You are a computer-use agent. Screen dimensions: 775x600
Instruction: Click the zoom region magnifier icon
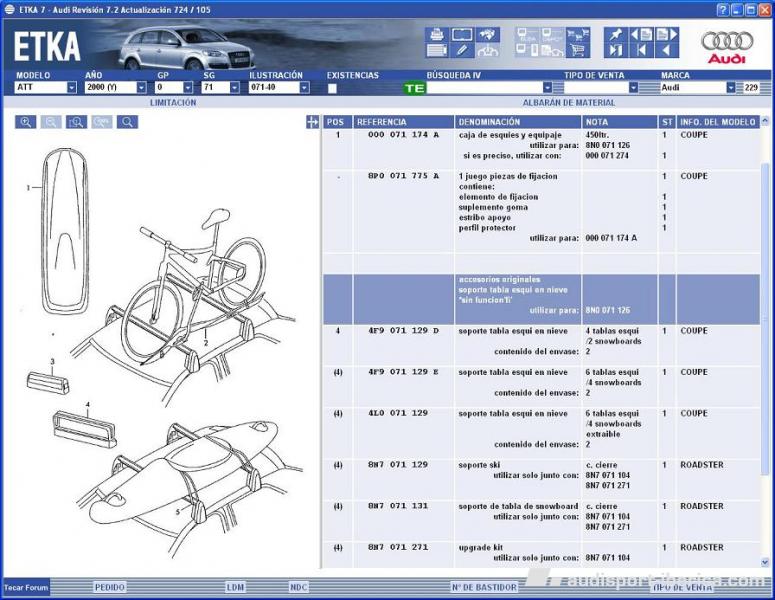(x=77, y=122)
